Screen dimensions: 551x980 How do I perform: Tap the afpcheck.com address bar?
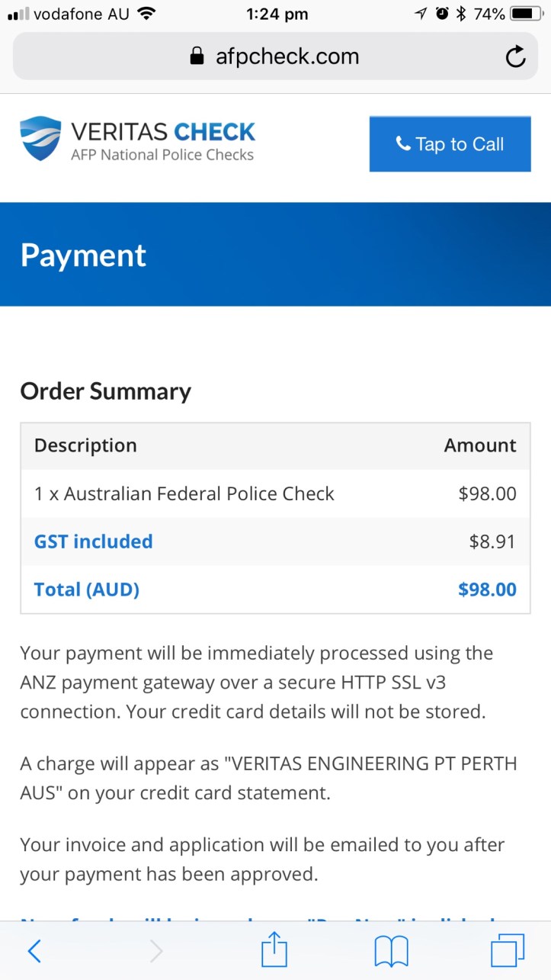pos(286,57)
